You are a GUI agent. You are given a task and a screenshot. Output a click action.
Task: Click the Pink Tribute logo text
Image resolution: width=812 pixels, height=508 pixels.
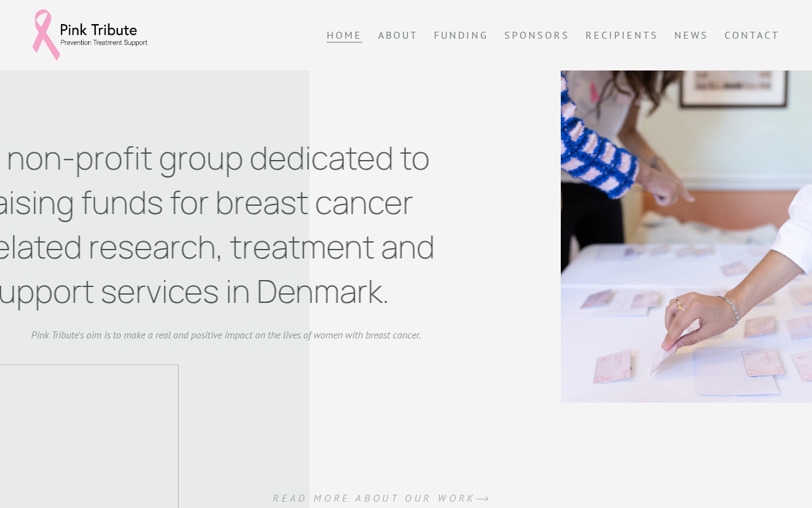pos(98,29)
